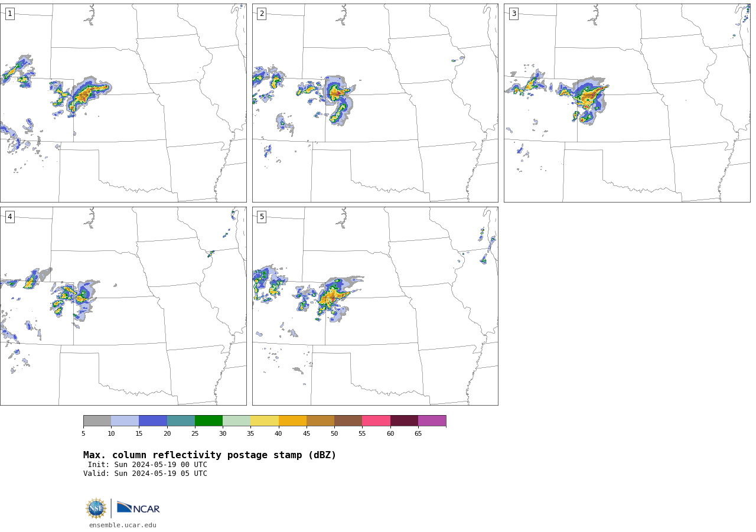Image resolution: width=756 pixels, height=532 pixels.
Task: Click the Valid time line
Action: [145, 474]
